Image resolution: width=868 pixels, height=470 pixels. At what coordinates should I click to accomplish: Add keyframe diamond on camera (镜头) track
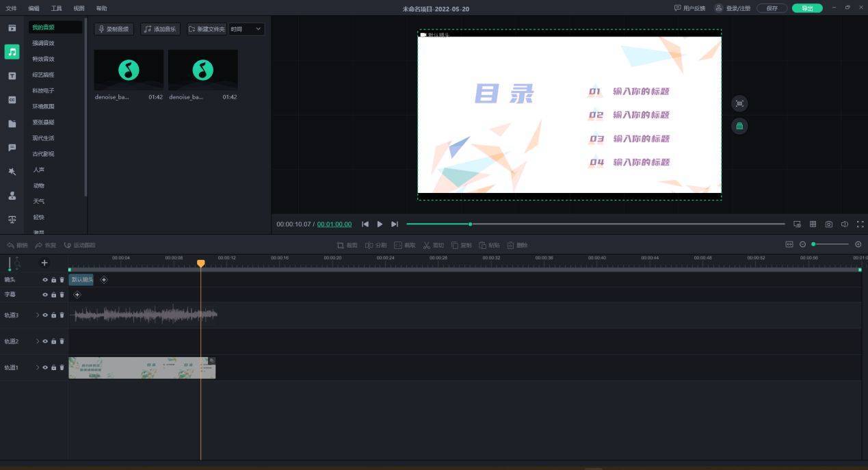(104, 280)
